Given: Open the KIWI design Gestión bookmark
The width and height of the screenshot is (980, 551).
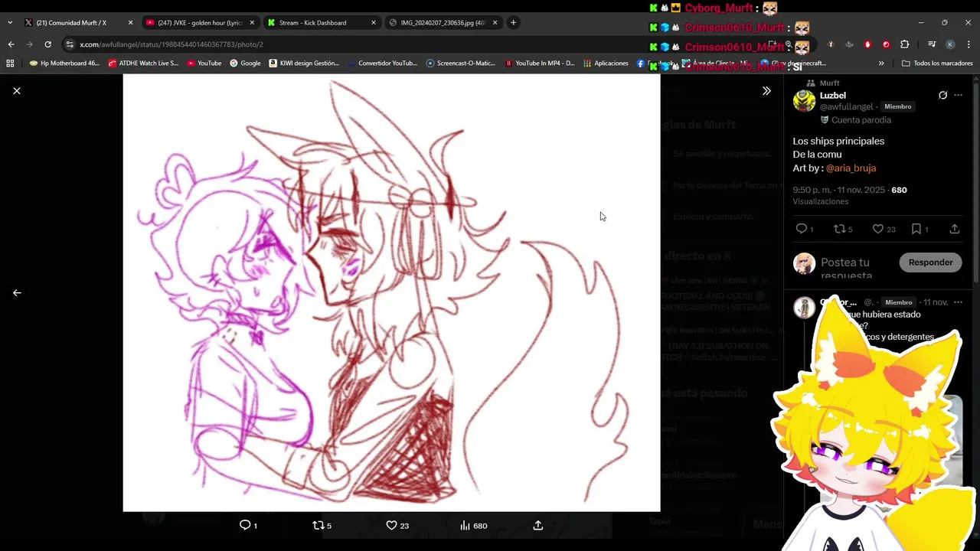Looking at the screenshot, I should coord(304,63).
